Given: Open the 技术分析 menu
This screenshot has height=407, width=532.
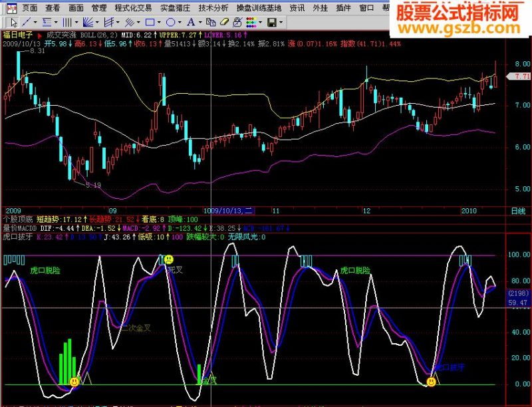Looking at the screenshot, I should pyautogui.click(x=213, y=7).
